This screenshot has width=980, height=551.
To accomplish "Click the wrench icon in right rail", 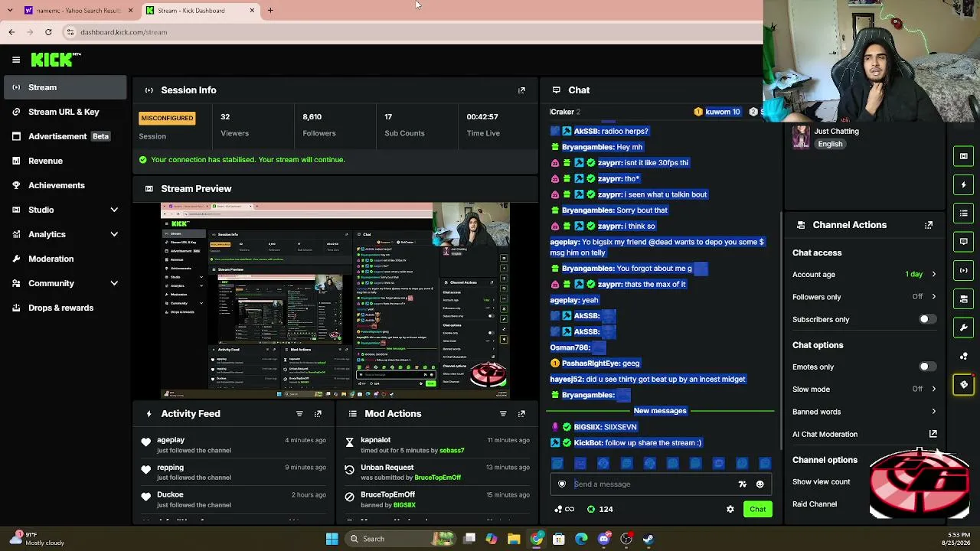I will pyautogui.click(x=964, y=328).
